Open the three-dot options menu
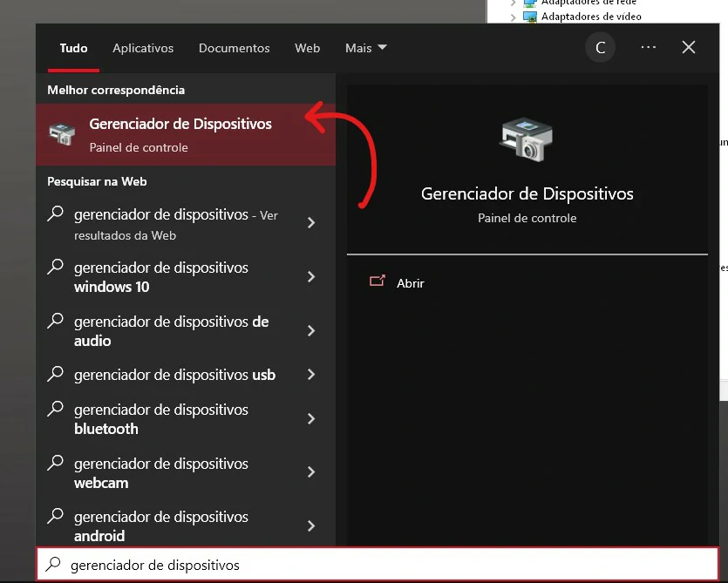The image size is (728, 583). 648,47
